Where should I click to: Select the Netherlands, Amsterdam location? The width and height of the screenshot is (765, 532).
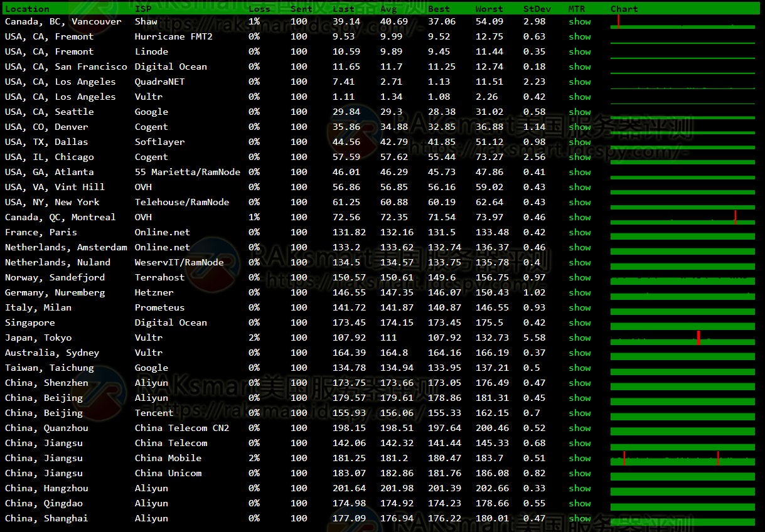click(66, 247)
